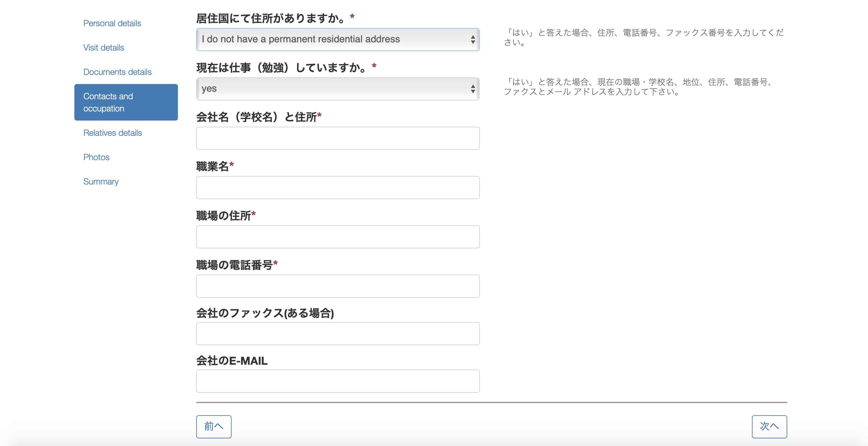The width and height of the screenshot is (868, 446).
Task: Open the Photos section
Action: coord(96,157)
